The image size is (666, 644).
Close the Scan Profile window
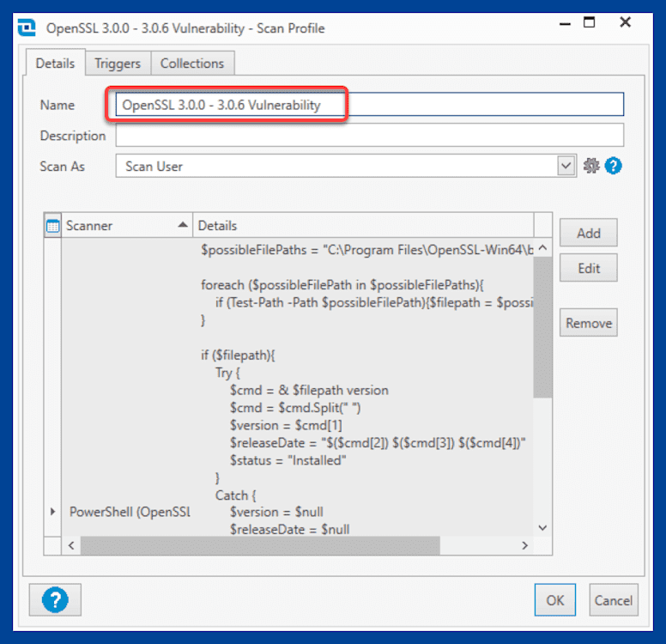click(625, 22)
